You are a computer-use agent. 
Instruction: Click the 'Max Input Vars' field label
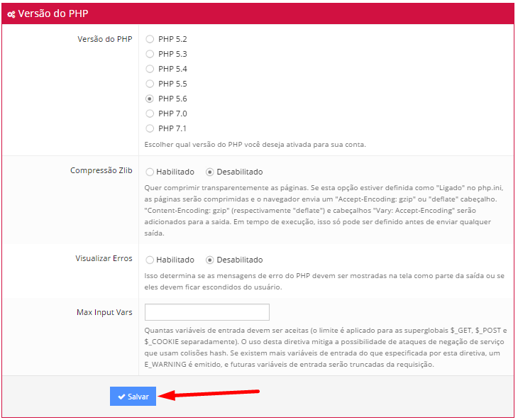104,312
